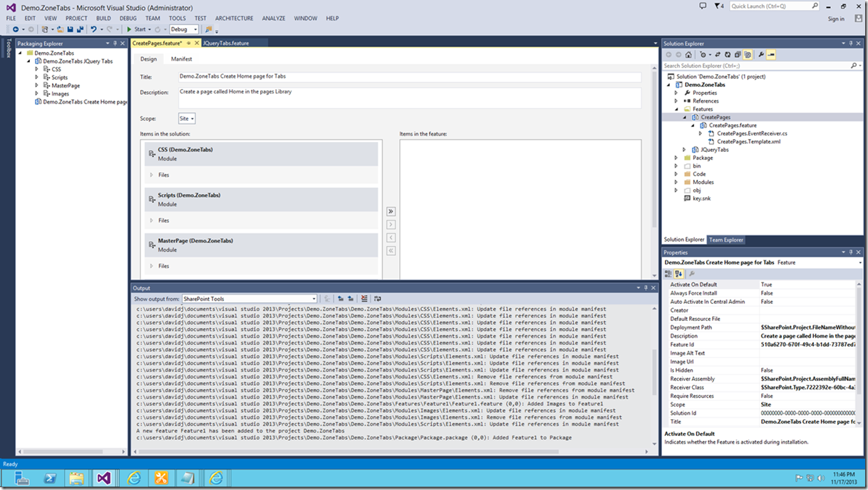Click the Navigate Backward toolbar icon

(x=16, y=29)
